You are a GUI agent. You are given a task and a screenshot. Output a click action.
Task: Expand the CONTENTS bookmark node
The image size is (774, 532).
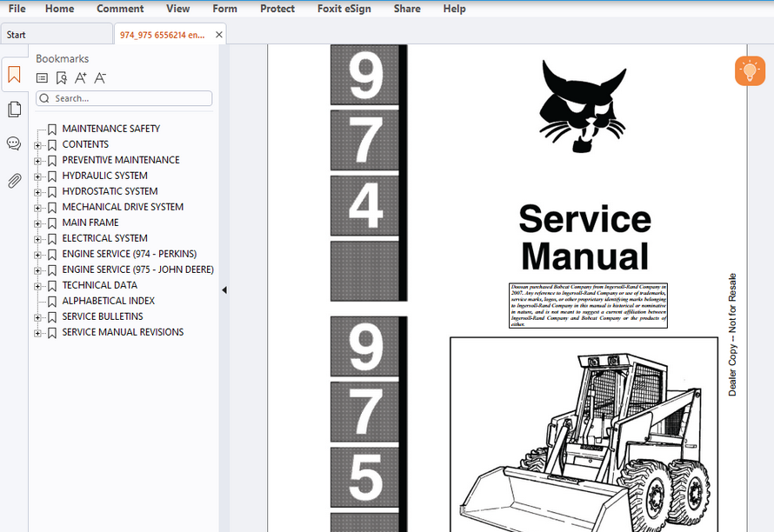click(37, 145)
